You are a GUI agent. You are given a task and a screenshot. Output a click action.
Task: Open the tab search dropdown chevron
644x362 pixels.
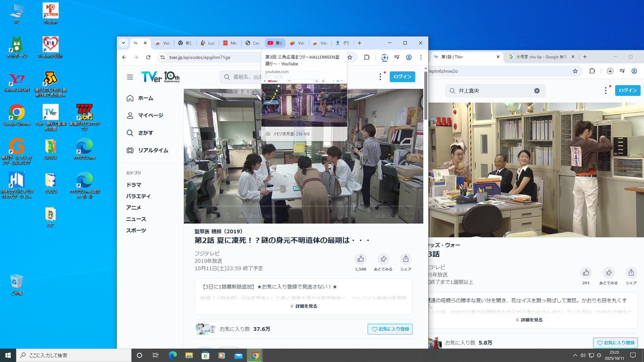click(123, 43)
